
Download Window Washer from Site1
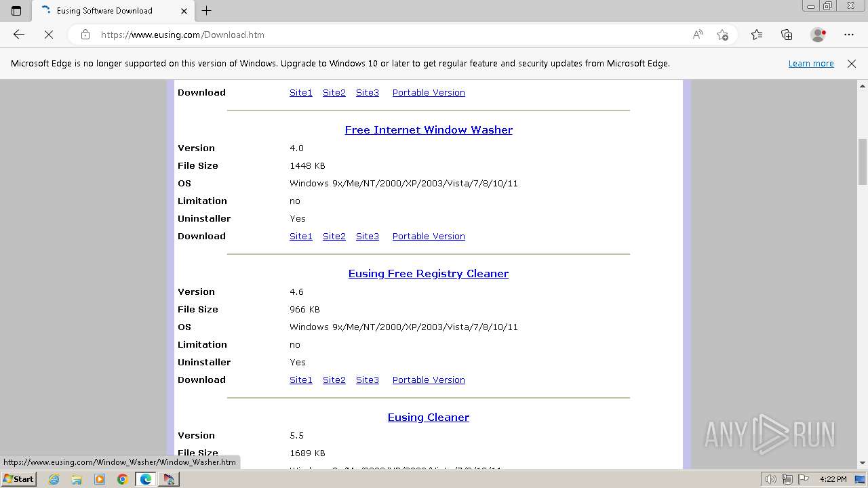[301, 237]
